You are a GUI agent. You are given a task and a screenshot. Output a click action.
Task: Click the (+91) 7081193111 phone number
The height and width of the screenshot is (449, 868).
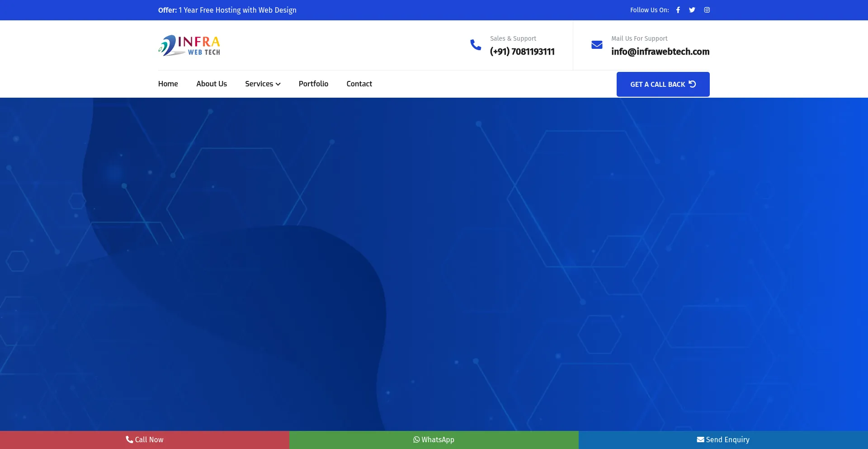coord(522,52)
